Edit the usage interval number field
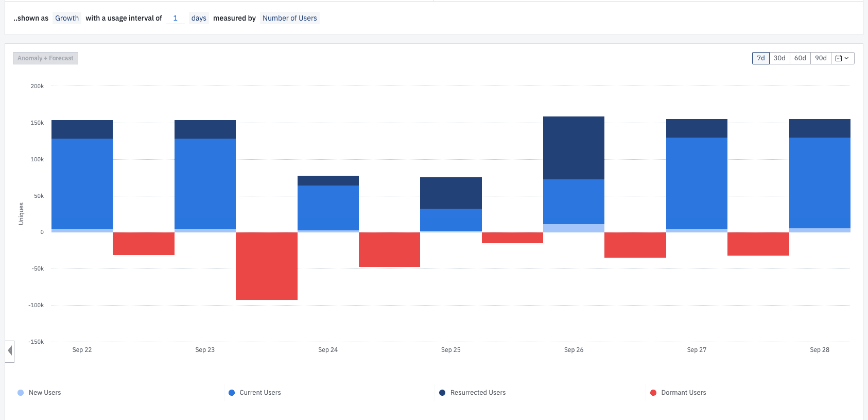 [176, 18]
